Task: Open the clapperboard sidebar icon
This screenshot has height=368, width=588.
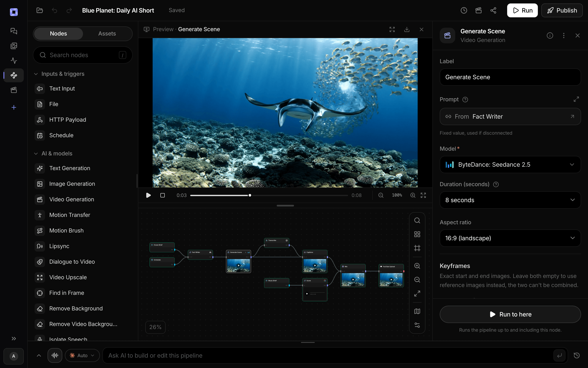Action: [x=14, y=90]
